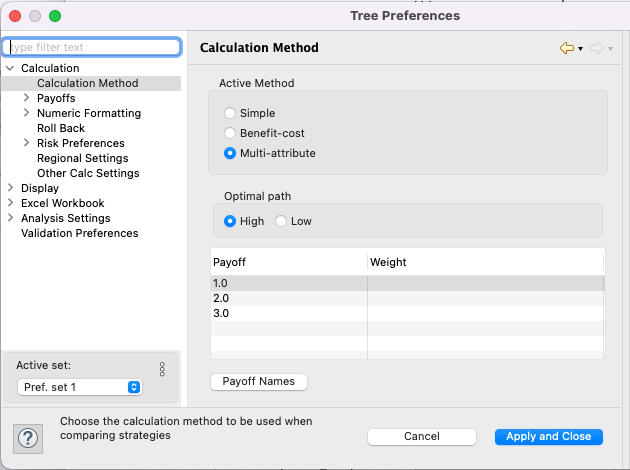The width and height of the screenshot is (630, 470).
Task: Collapse the Calculation tree category
Action: 11,68
